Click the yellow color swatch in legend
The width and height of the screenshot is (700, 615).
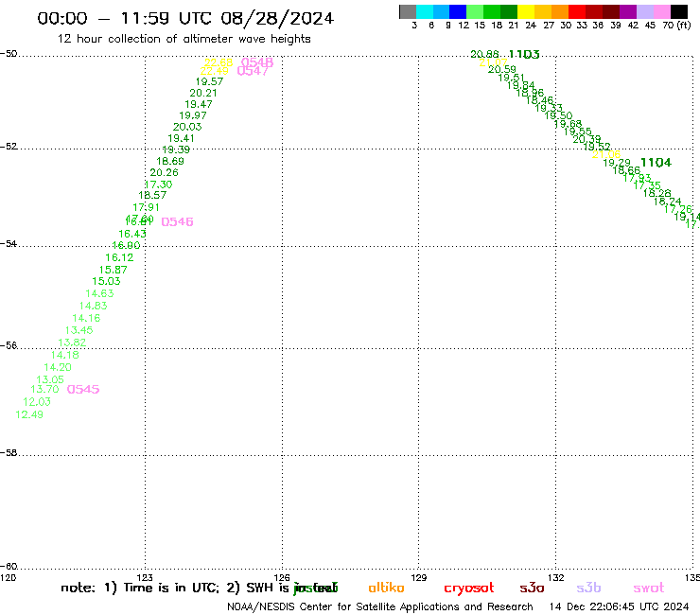(x=526, y=11)
